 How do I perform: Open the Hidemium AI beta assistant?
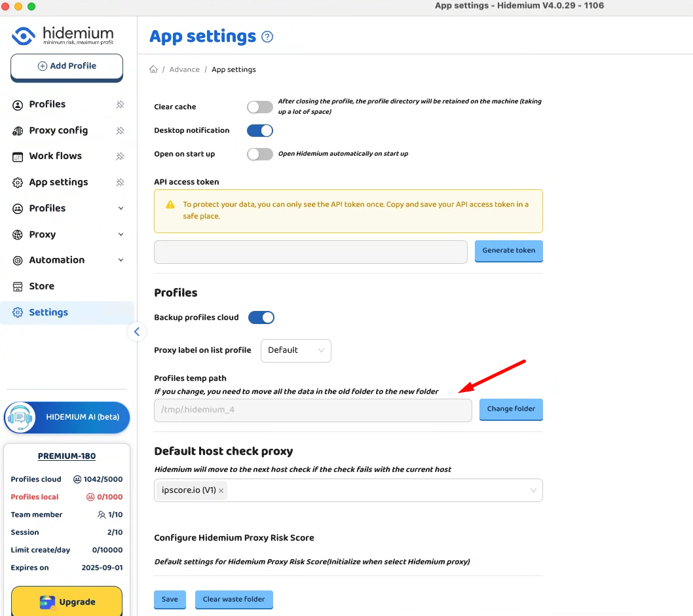click(x=67, y=417)
